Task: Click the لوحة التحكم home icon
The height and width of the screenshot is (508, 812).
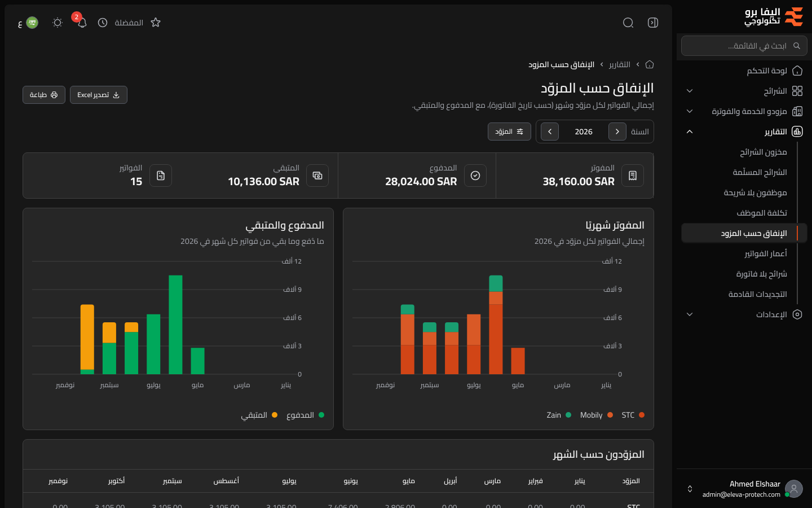Action: tap(797, 71)
